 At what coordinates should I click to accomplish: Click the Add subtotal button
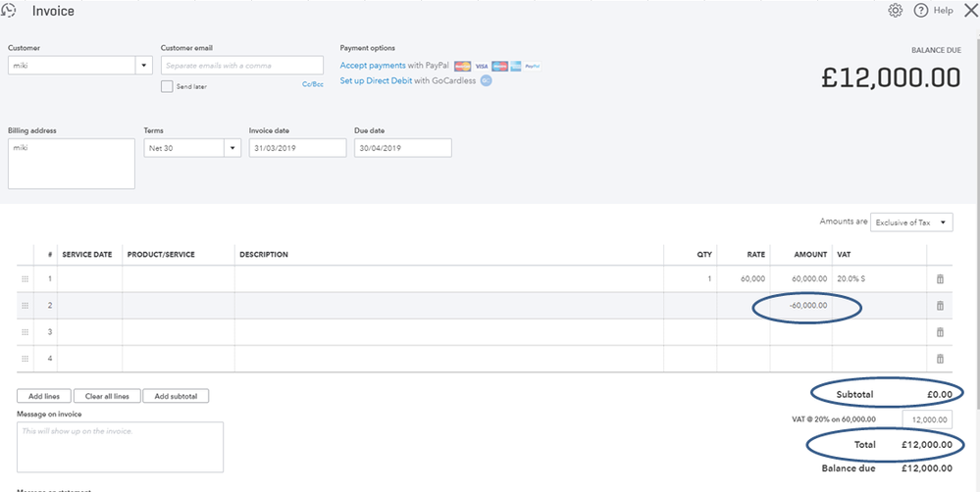coord(176,396)
